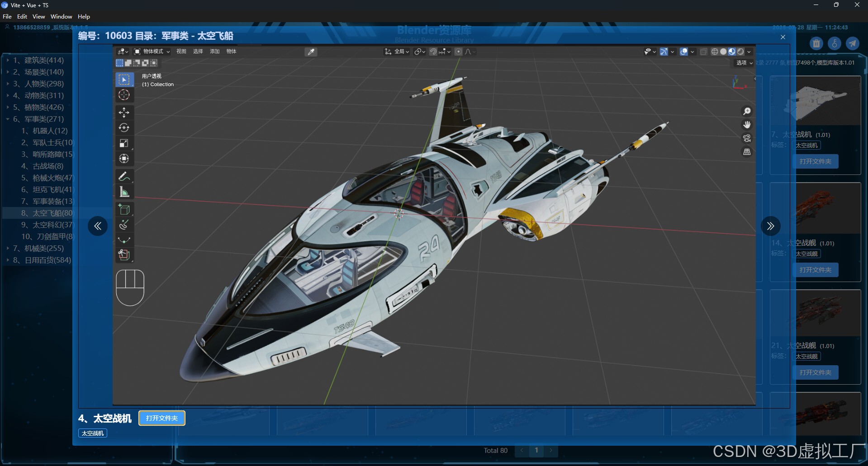
Task: Click the 太空战机 tag under the title
Action: (x=93, y=433)
